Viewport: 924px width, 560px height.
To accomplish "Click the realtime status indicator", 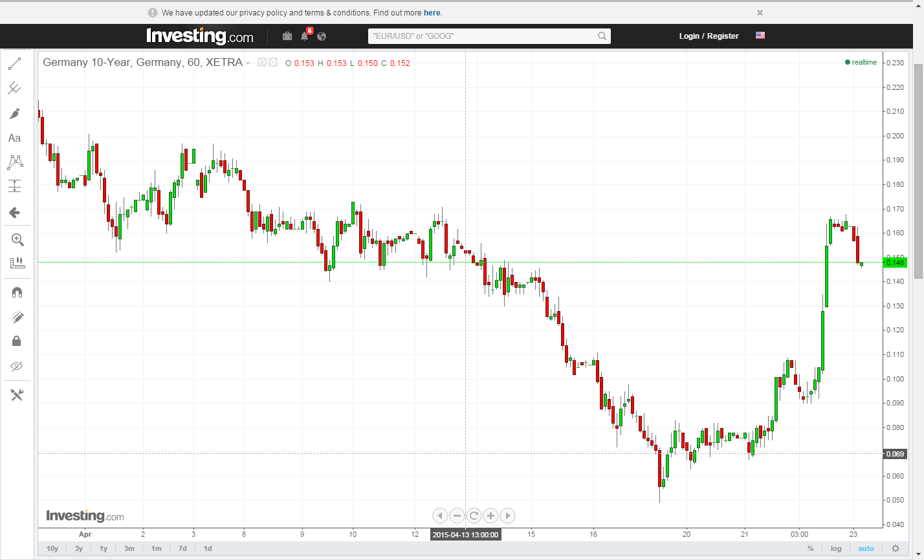I will (861, 62).
